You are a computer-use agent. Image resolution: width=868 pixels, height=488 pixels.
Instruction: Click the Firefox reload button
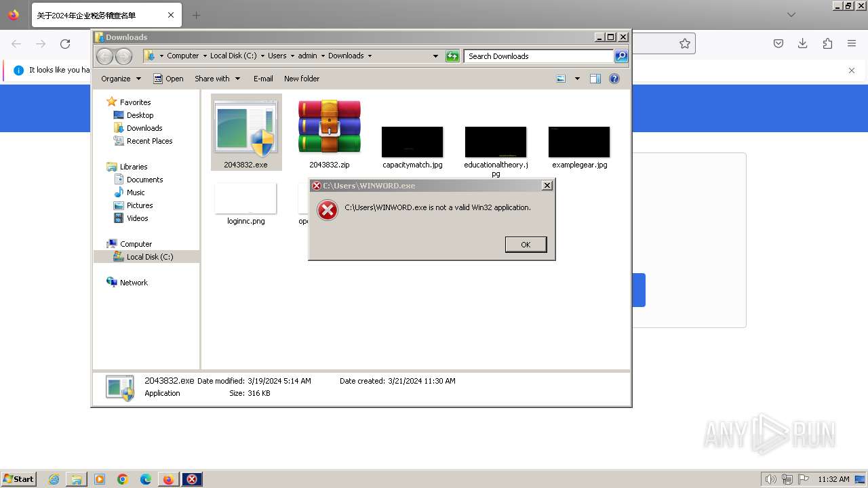point(65,43)
